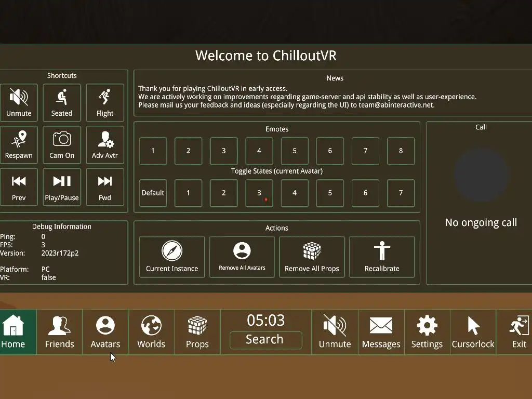
Task: Click the team@abinteractive.net email text
Action: [396, 105]
